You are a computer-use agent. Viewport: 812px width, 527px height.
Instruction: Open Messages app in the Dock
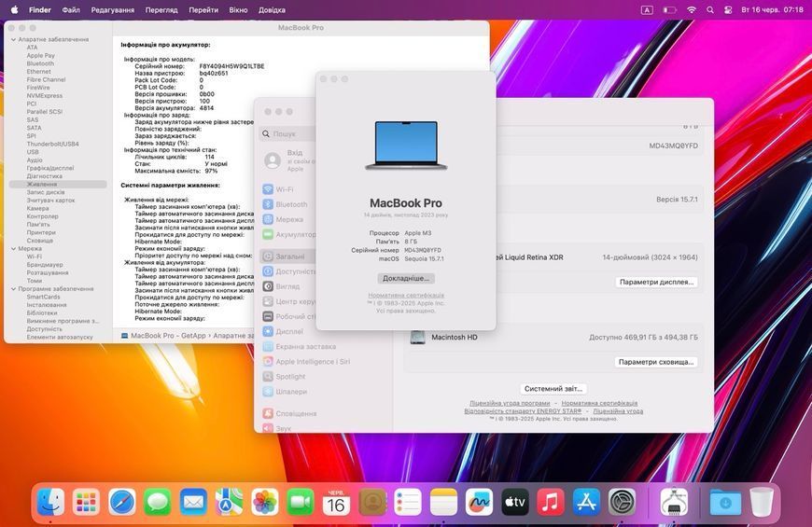tap(158, 502)
